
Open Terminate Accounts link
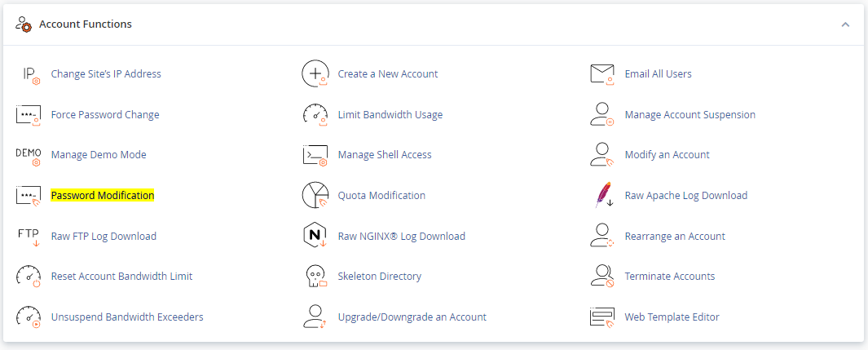pos(669,277)
